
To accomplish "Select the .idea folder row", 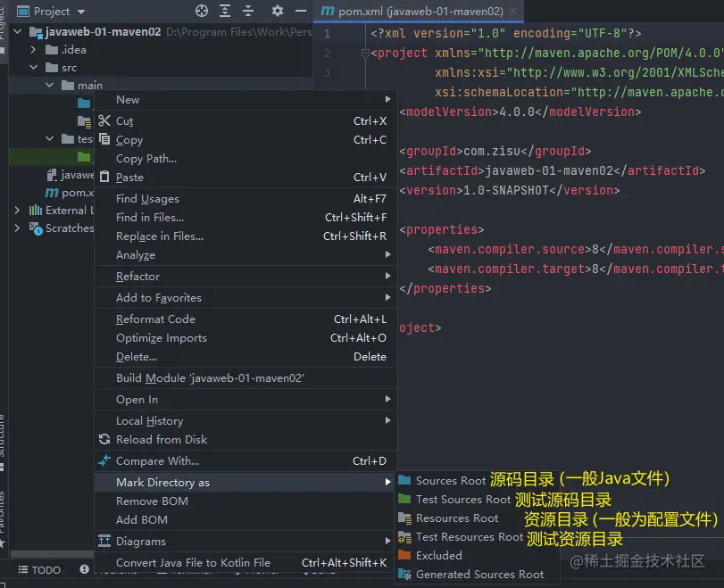I will (x=160, y=49).
